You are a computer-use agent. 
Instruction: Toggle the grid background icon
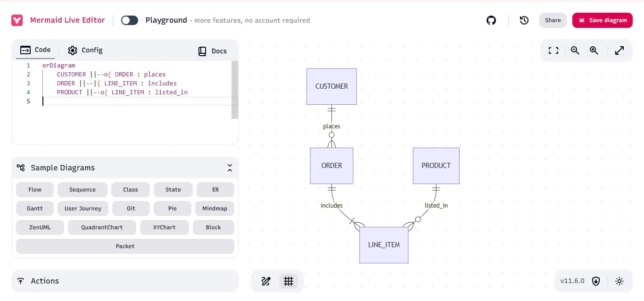coord(289,281)
